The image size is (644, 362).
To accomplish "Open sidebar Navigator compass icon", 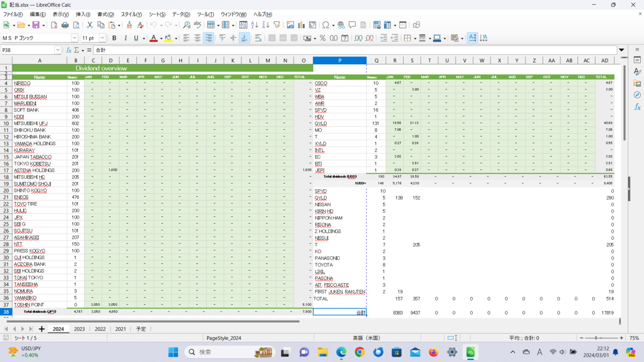I will click(638, 95).
